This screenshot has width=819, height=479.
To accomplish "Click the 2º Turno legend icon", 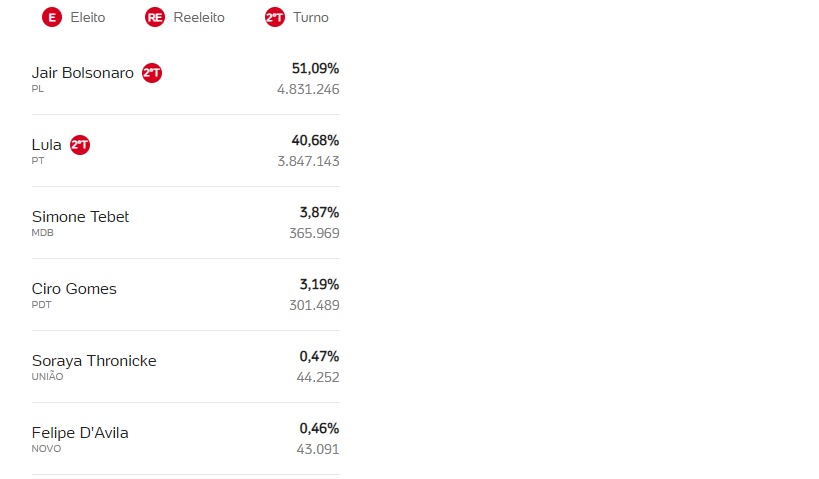I will [274, 17].
